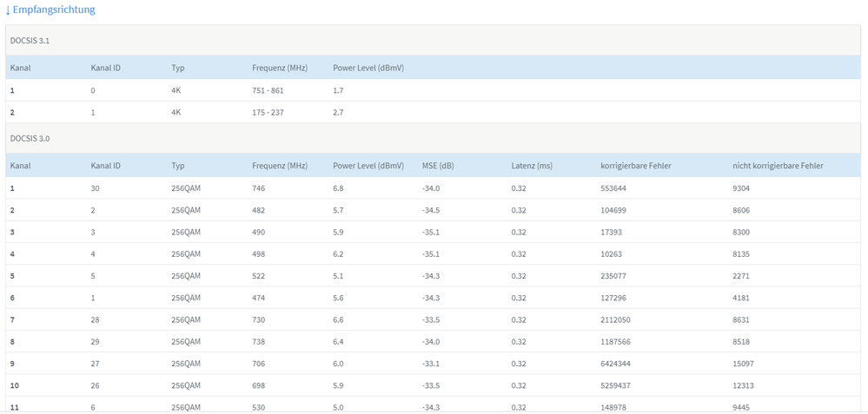Select correctable errors value 10263
Image resolution: width=868 pixels, height=414 pixels.
pyautogui.click(x=611, y=254)
